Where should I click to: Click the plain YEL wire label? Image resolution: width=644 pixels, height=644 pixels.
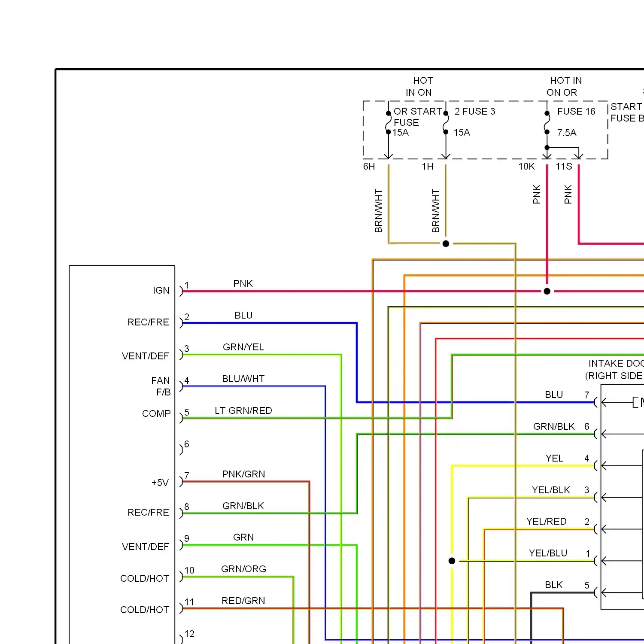click(554, 459)
